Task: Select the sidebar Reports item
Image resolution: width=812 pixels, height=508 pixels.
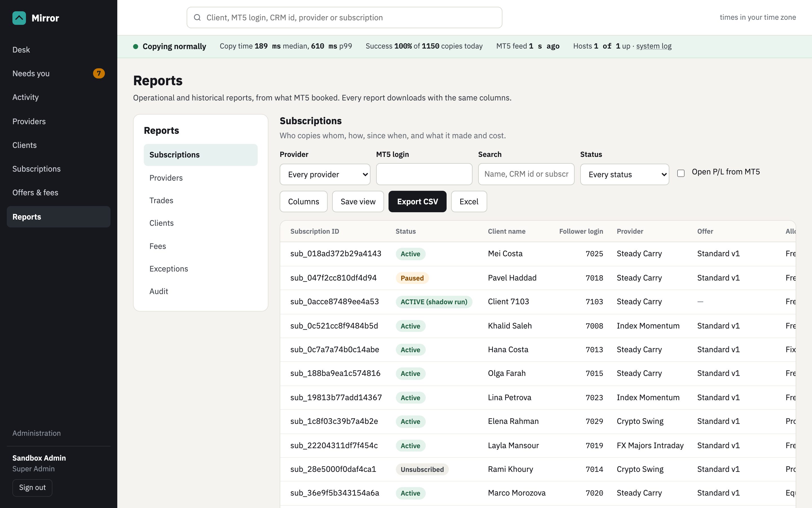Action: tap(58, 217)
